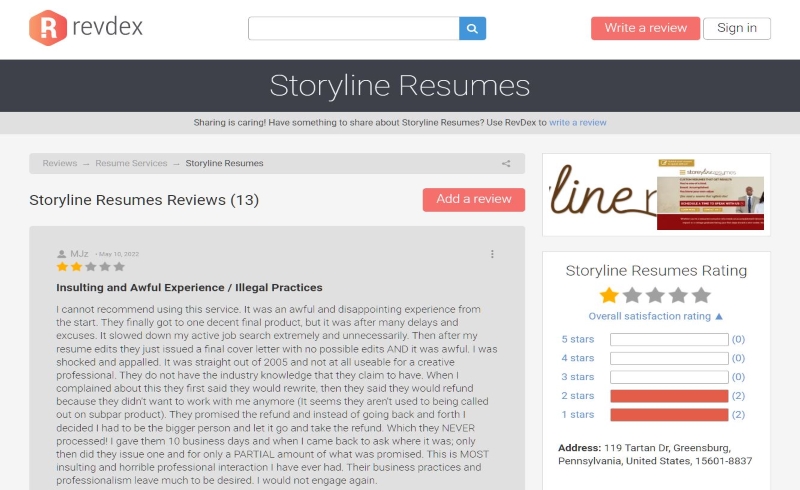
Task: Click the revdex wordmark text
Action: pos(108,27)
